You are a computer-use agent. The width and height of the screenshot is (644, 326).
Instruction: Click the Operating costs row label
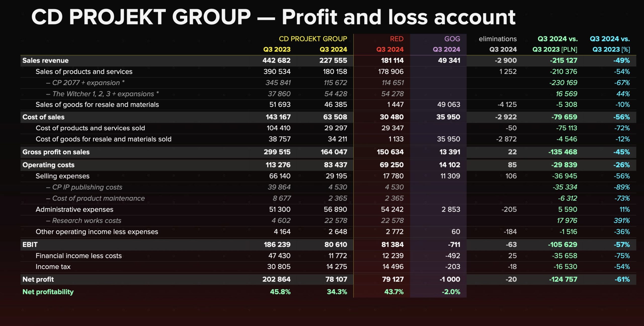(48, 165)
